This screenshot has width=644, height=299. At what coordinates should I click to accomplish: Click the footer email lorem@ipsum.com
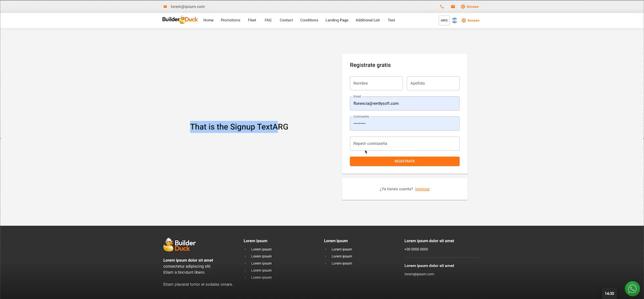419,274
